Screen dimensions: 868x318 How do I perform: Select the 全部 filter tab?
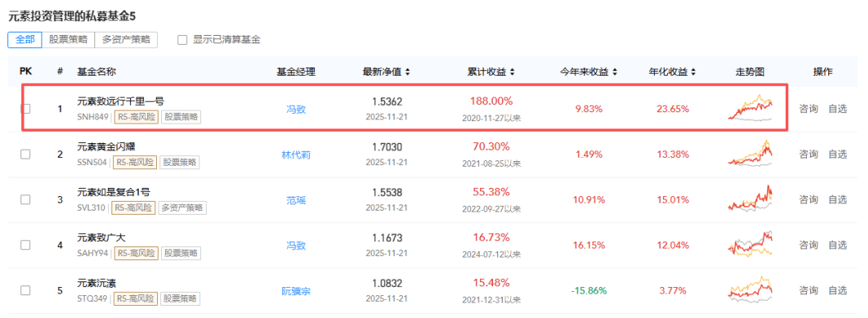(x=25, y=40)
